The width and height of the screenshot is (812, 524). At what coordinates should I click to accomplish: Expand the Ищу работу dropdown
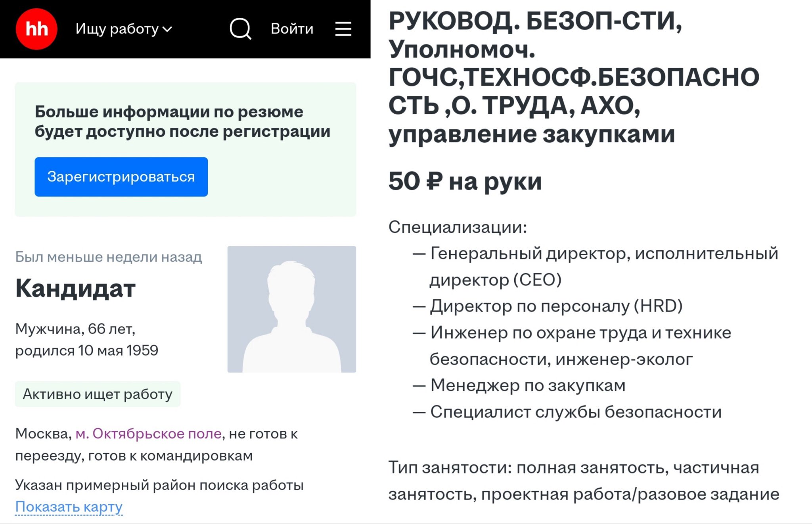124,29
